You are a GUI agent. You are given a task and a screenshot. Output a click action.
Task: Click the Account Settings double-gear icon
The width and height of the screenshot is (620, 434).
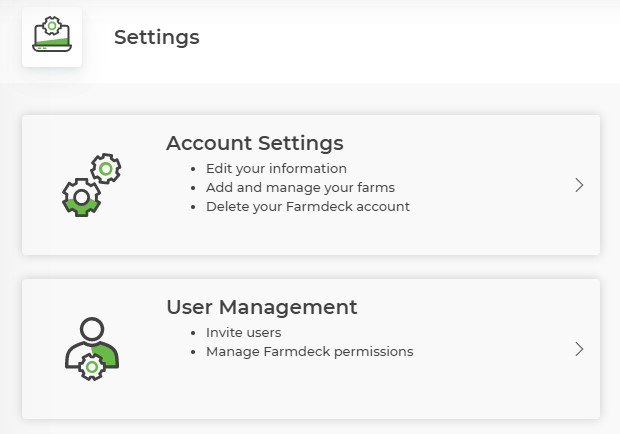pos(91,186)
